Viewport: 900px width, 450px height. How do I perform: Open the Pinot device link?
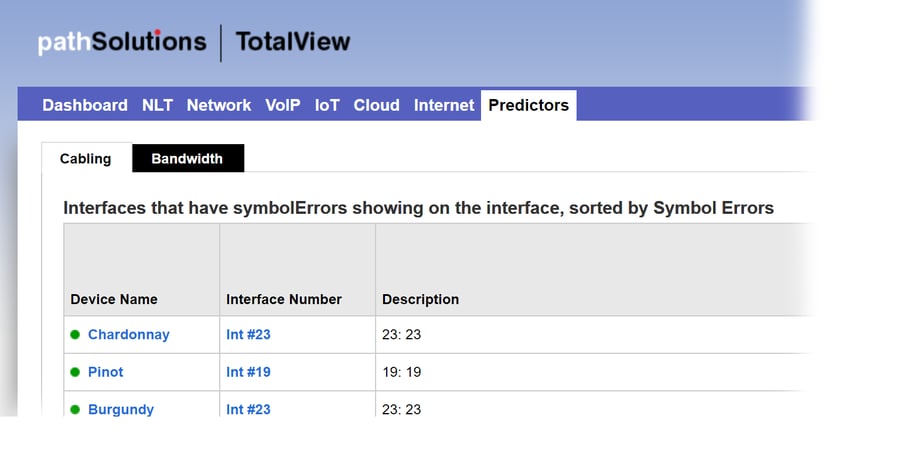[x=106, y=372]
